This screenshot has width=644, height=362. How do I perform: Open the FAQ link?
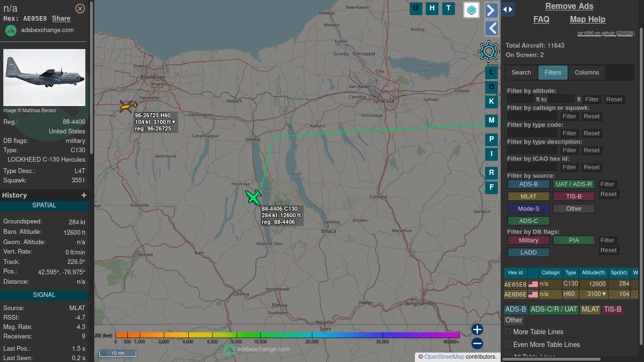(x=541, y=19)
